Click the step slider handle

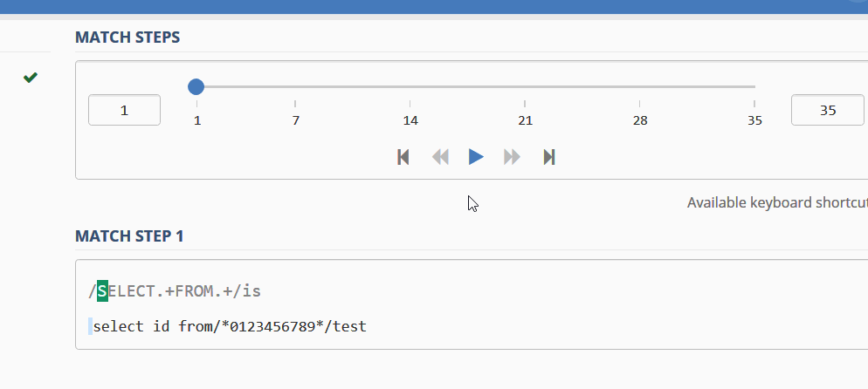(196, 86)
